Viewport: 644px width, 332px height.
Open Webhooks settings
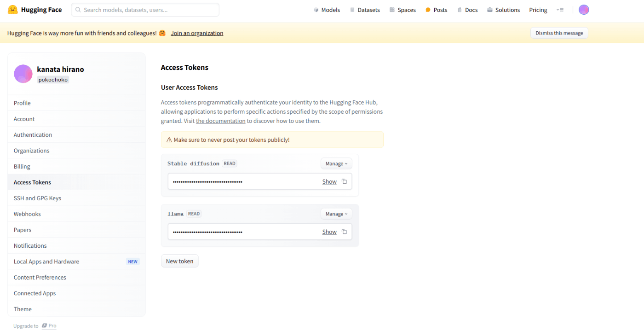click(76, 214)
